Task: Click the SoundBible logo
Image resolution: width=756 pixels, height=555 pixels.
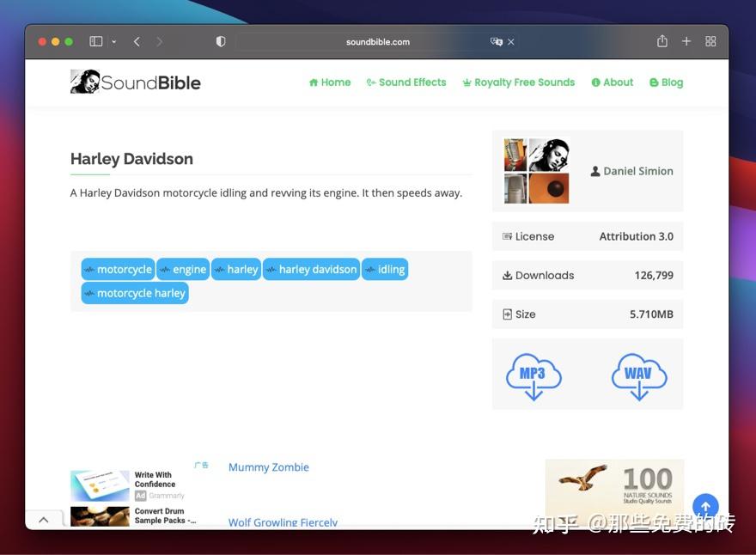Action: (135, 82)
